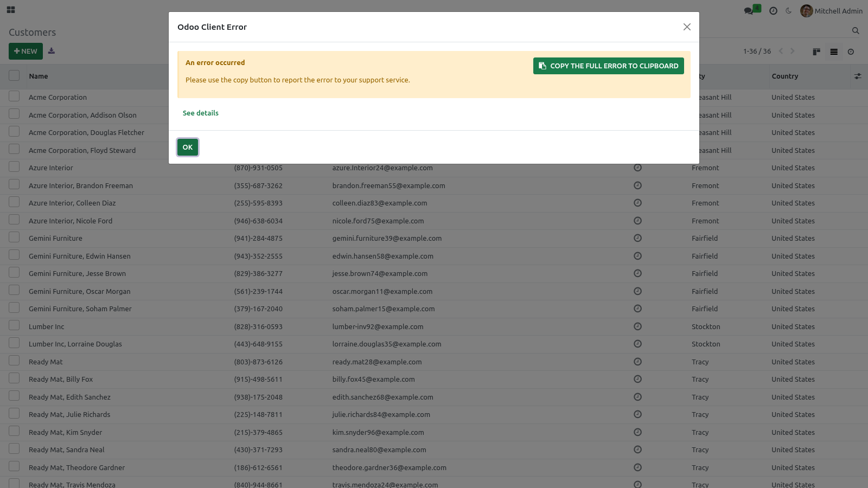Check the Azure Interior row checkbox
The height and width of the screenshot is (488, 868).
pos(14,167)
